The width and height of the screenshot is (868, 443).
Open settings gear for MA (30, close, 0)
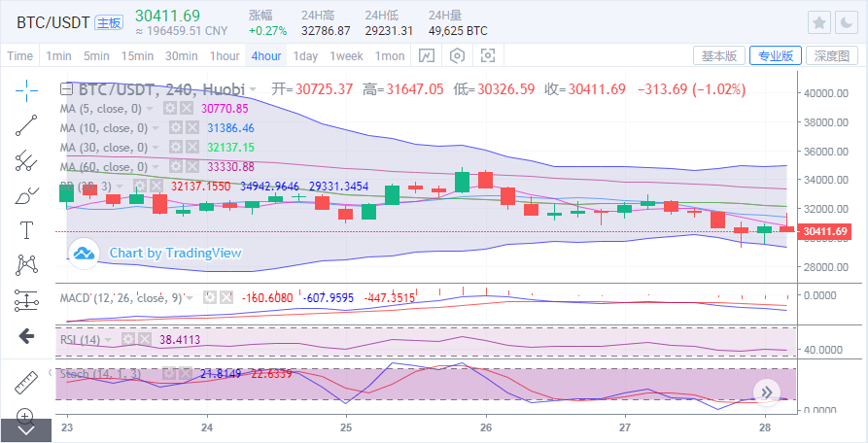pyautogui.click(x=176, y=147)
